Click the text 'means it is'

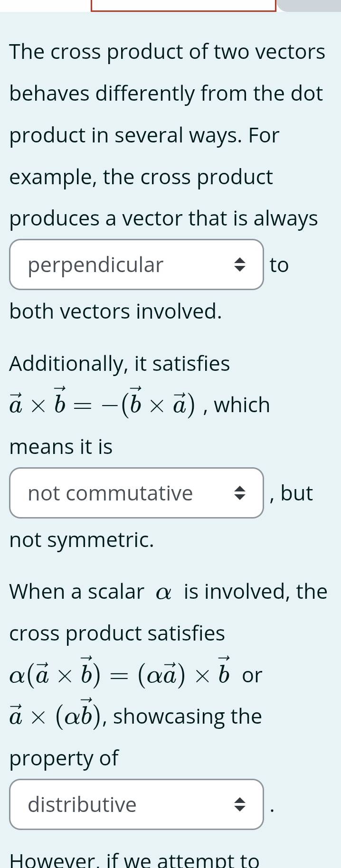[61, 447]
